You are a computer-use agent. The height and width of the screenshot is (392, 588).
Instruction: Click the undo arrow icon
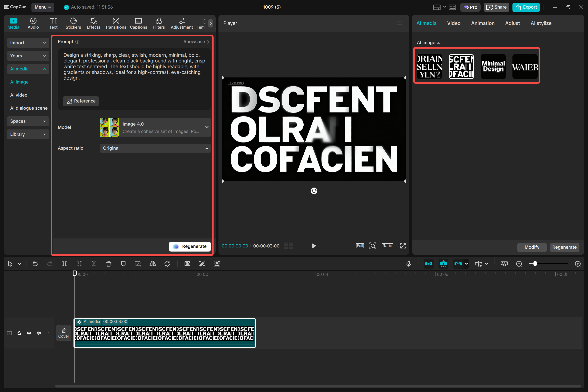[35, 264]
